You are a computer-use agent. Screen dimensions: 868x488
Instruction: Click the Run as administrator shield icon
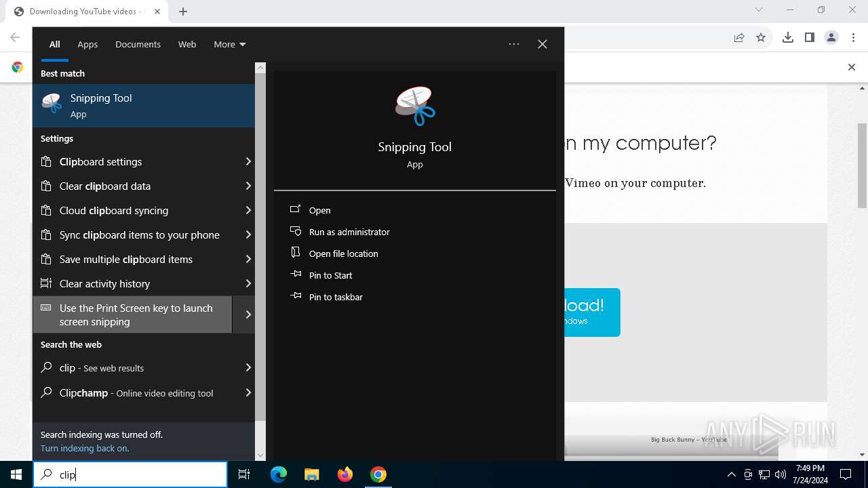point(296,231)
